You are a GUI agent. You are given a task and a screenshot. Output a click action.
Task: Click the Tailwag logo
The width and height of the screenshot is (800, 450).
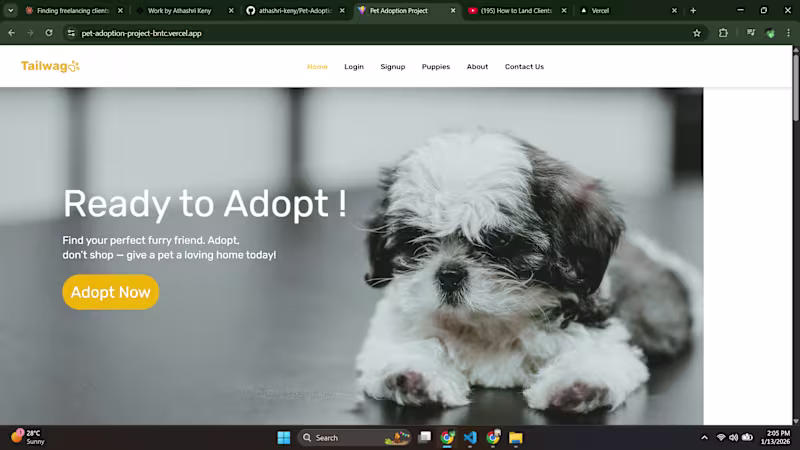(50, 66)
